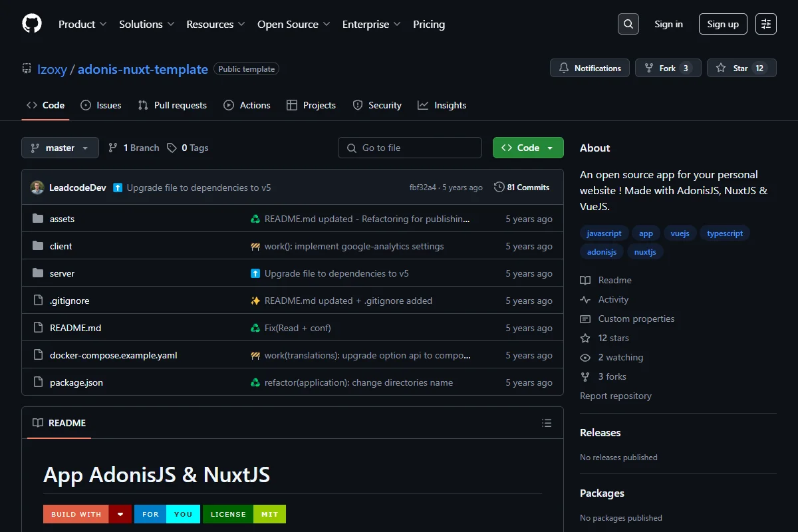Click the README outline list icon

pyautogui.click(x=547, y=423)
